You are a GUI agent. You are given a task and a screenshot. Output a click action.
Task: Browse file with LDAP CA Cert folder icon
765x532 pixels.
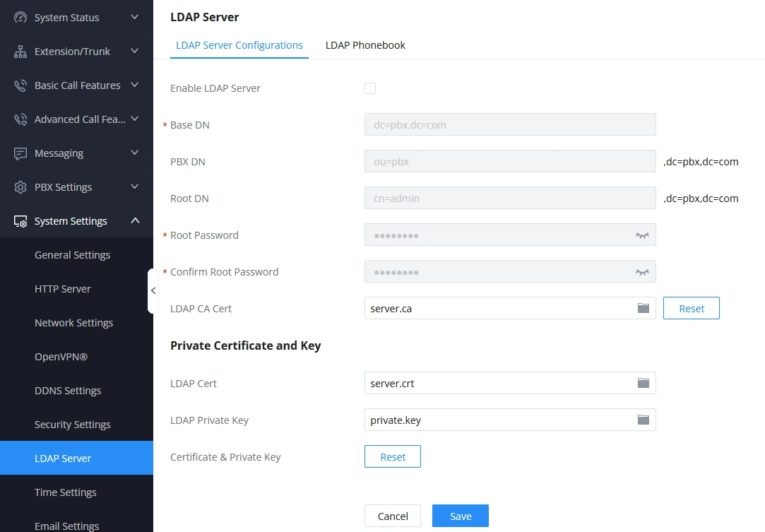tap(644, 308)
